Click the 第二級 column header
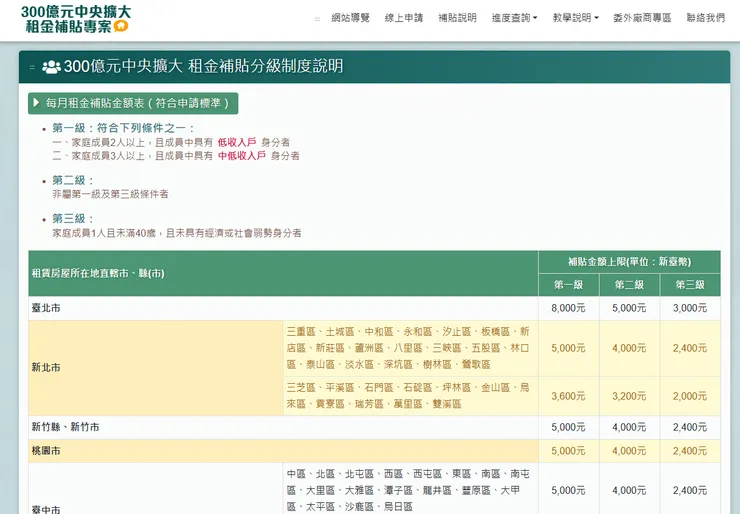 click(x=629, y=285)
